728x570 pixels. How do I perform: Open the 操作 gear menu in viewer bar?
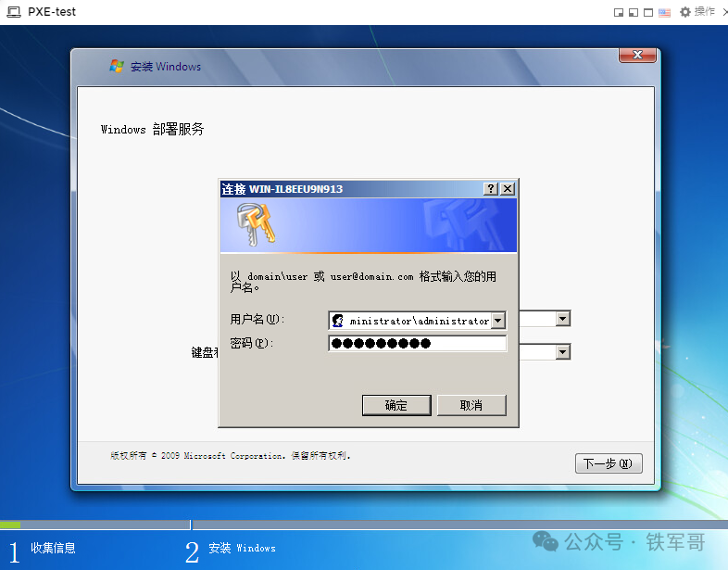[x=697, y=12]
